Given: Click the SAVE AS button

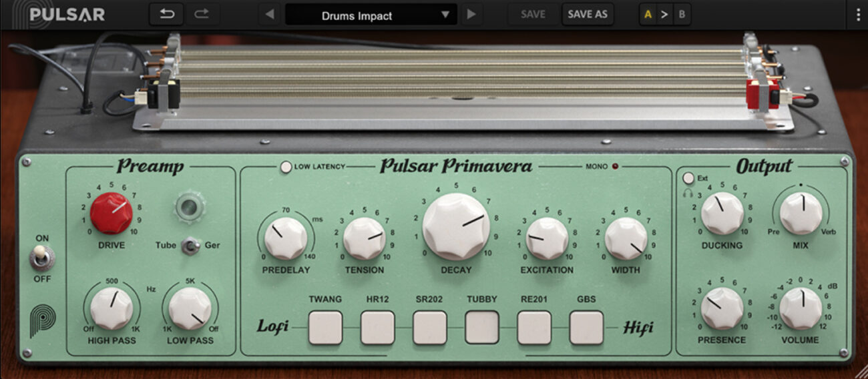Looking at the screenshot, I should (588, 14).
